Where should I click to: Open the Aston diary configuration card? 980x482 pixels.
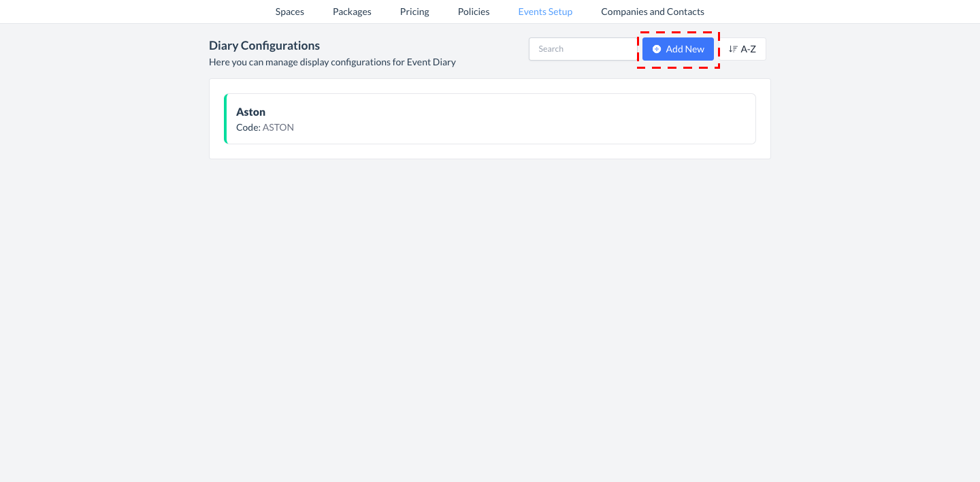(x=490, y=118)
